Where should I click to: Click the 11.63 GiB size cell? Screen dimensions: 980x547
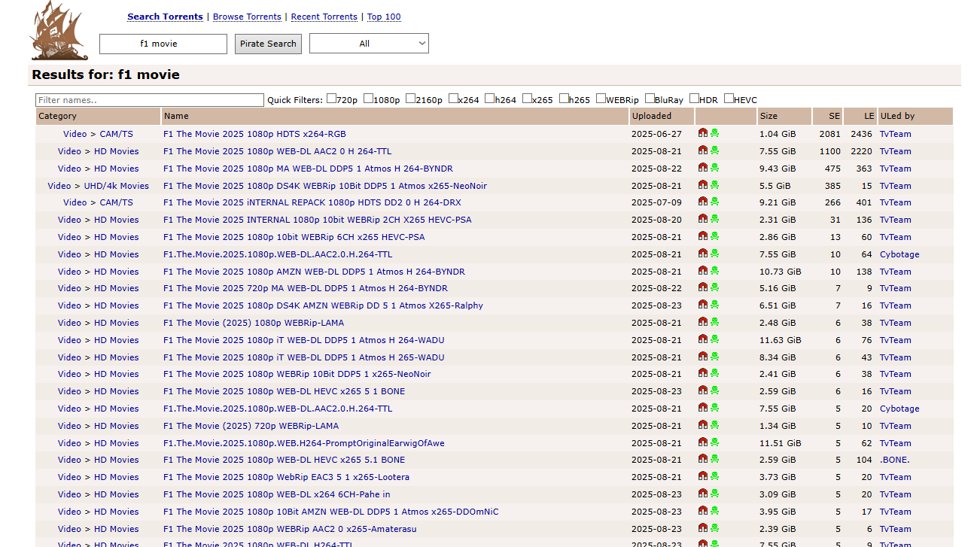(781, 340)
